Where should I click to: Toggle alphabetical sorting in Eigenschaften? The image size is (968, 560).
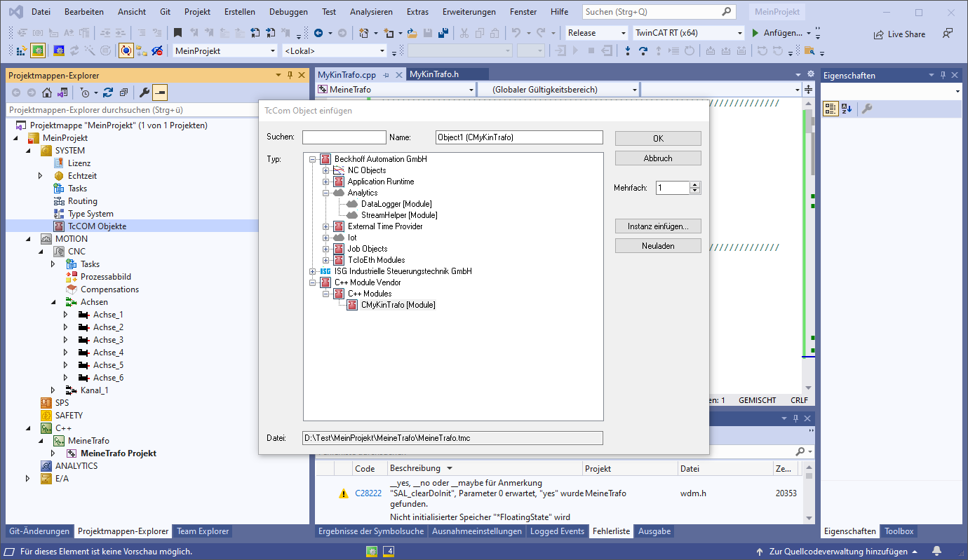coord(847,109)
